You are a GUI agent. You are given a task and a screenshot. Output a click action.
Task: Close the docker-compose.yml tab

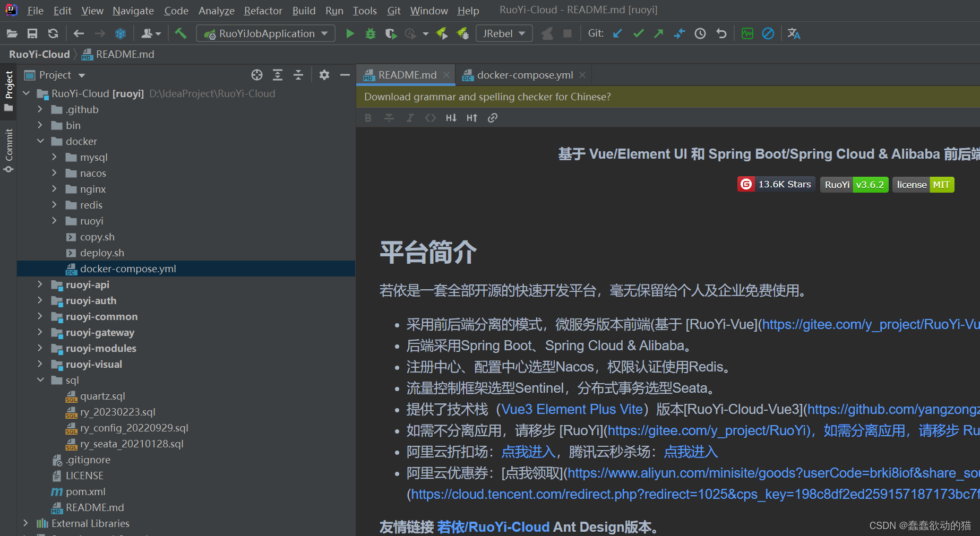[x=582, y=75]
